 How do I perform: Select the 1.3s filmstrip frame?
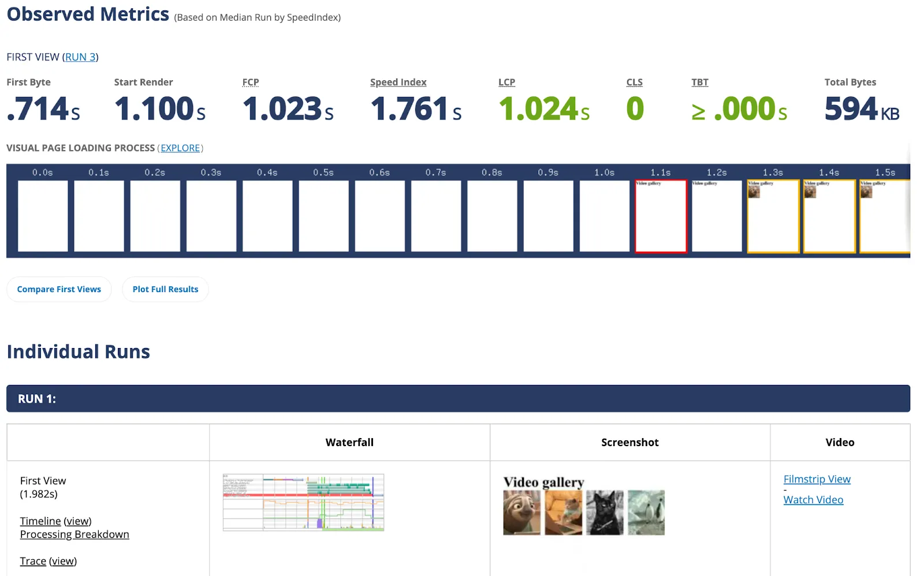(x=773, y=216)
